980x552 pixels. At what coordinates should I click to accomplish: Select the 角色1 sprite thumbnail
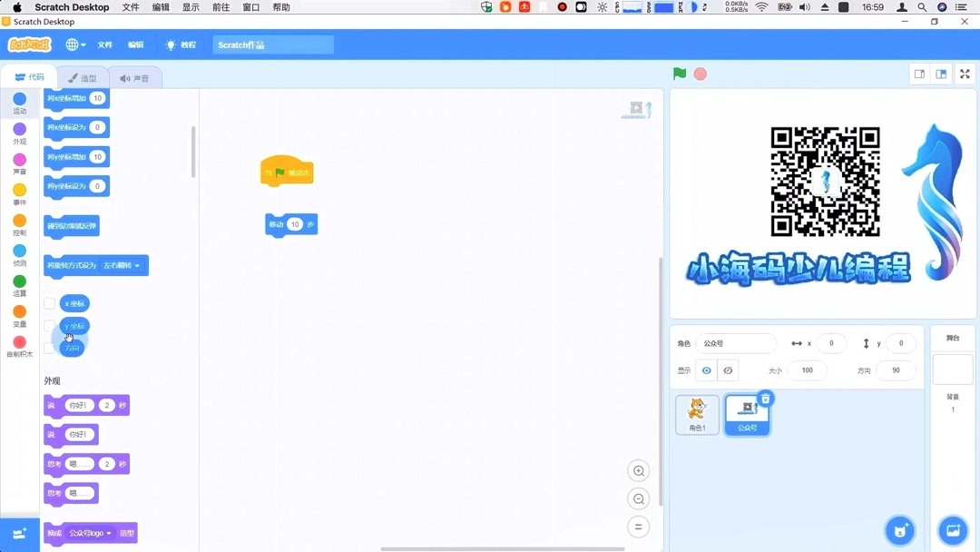[696, 414]
